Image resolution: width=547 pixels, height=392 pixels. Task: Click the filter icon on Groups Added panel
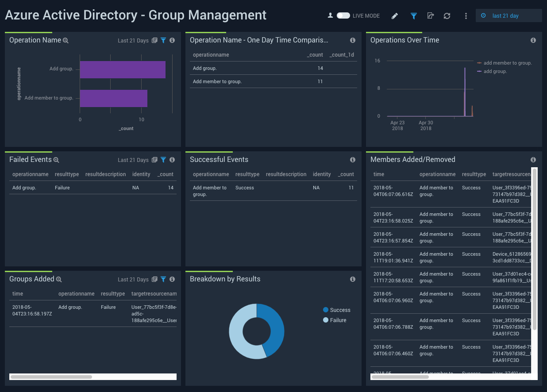pyautogui.click(x=163, y=279)
